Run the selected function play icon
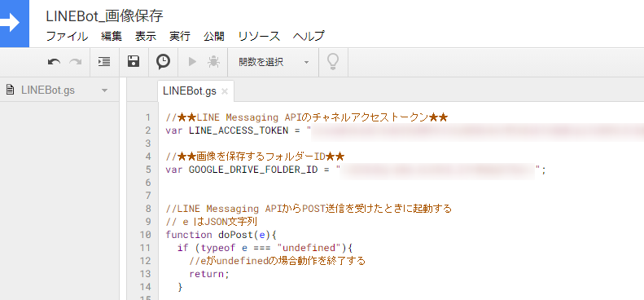Image resolution: width=644 pixels, height=300 pixels. pyautogui.click(x=192, y=62)
